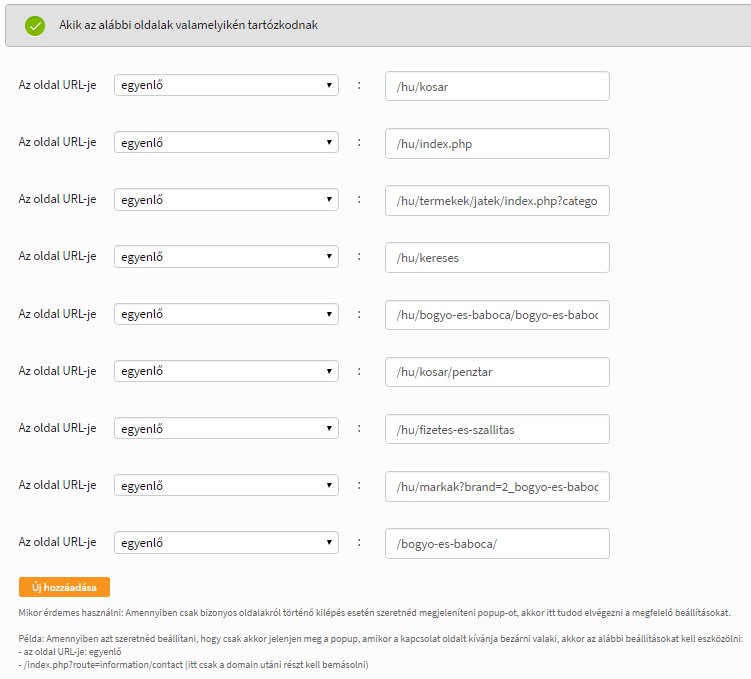Expand the condition dropdown beside /hu/kosar/penztar
The image size is (751, 679).
[x=226, y=371]
